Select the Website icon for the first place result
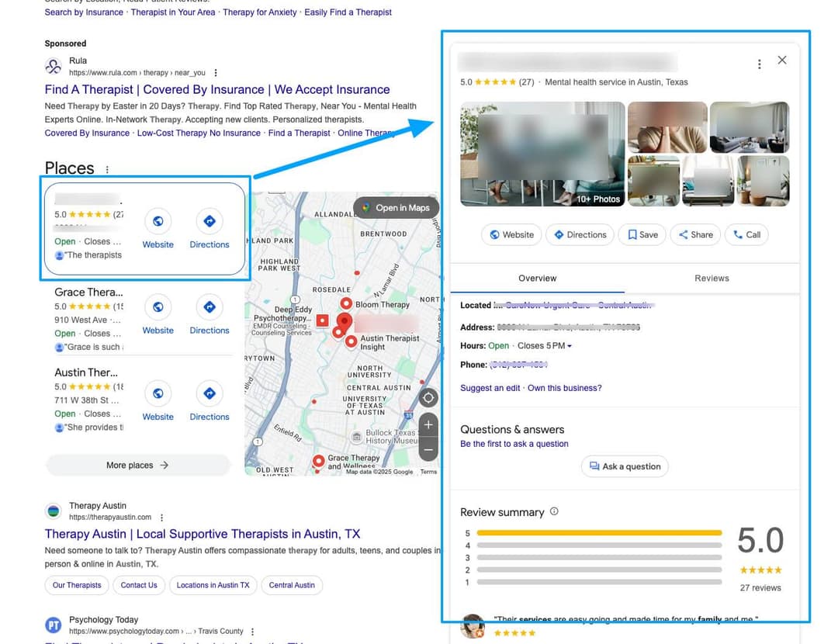 tap(158, 221)
